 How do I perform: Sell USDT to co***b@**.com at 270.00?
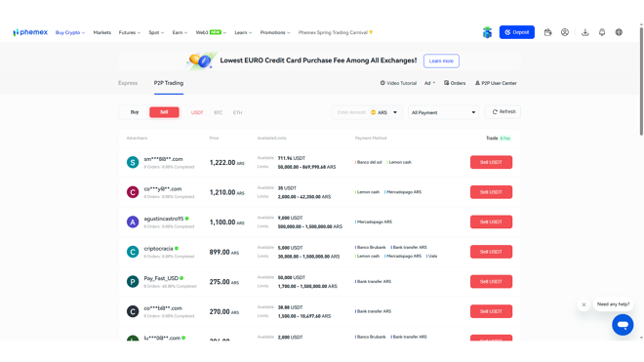491,311
